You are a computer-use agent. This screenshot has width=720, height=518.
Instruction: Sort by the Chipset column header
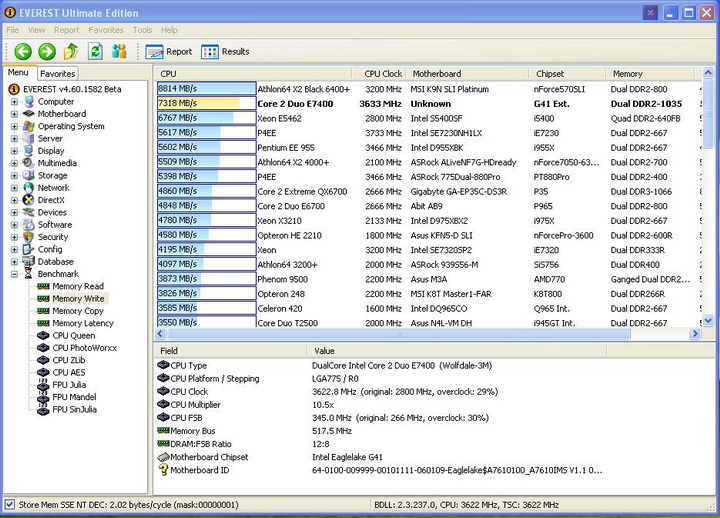pos(567,73)
